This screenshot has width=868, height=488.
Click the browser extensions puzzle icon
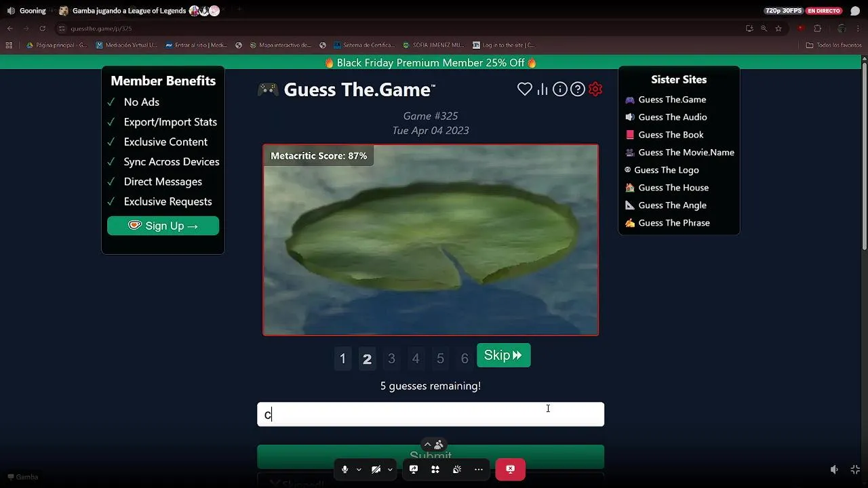pyautogui.click(x=817, y=28)
